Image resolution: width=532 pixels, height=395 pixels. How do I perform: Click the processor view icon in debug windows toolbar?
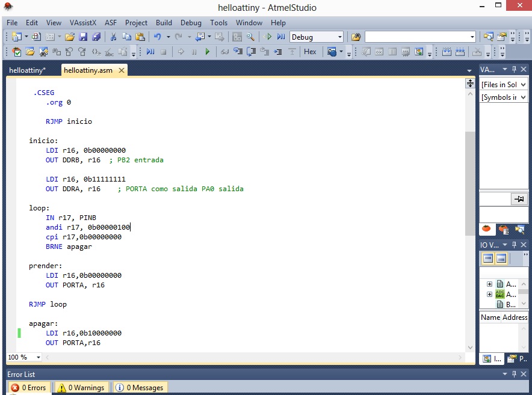(x=419, y=52)
